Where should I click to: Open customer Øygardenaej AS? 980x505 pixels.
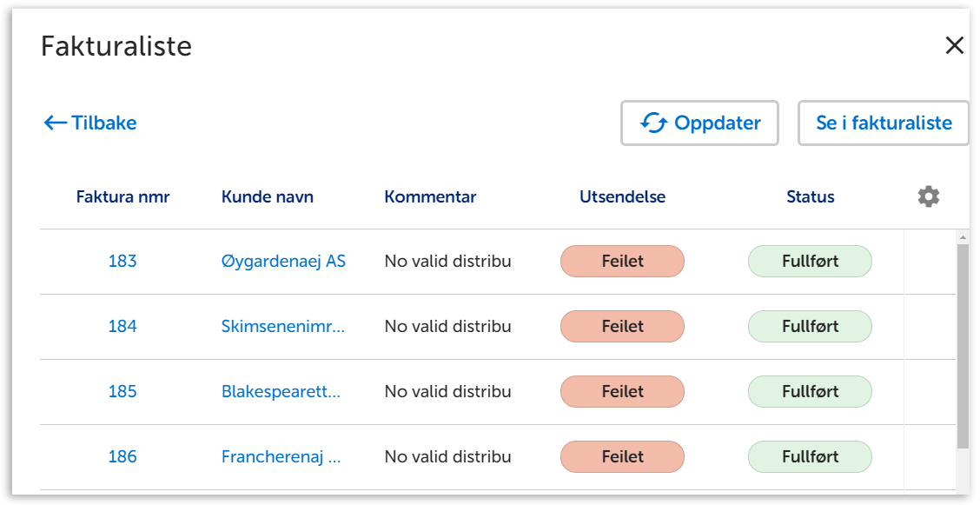283,262
